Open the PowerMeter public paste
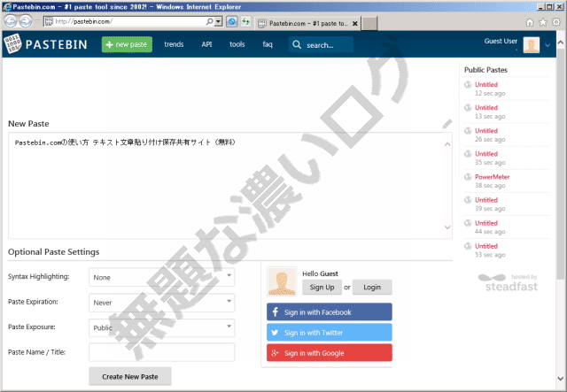 point(493,177)
